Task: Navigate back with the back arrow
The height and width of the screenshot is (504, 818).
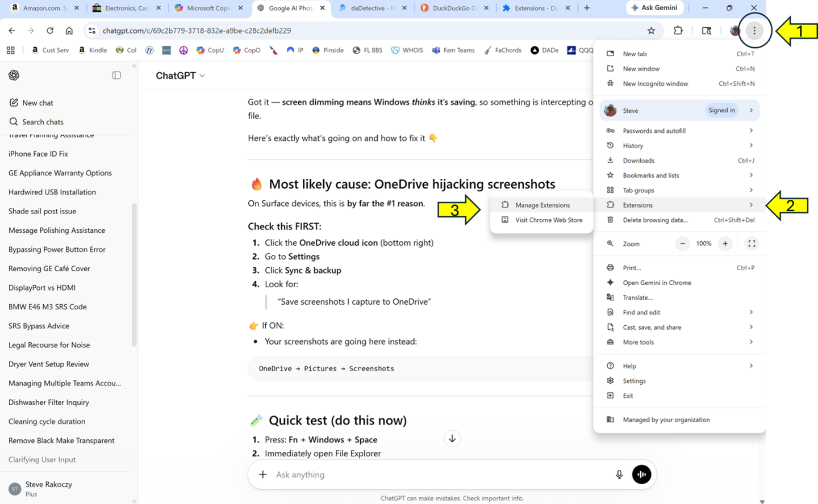Action: pos(12,31)
